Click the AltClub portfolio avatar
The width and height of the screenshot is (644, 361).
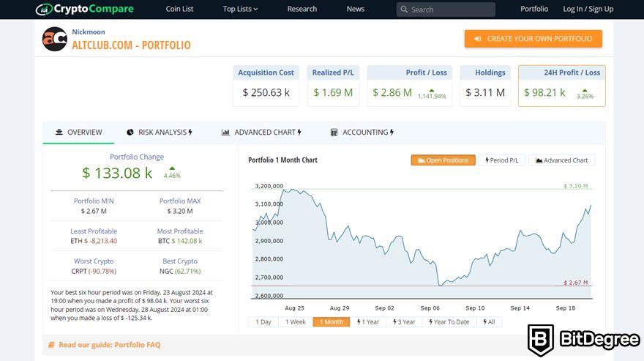click(x=55, y=39)
